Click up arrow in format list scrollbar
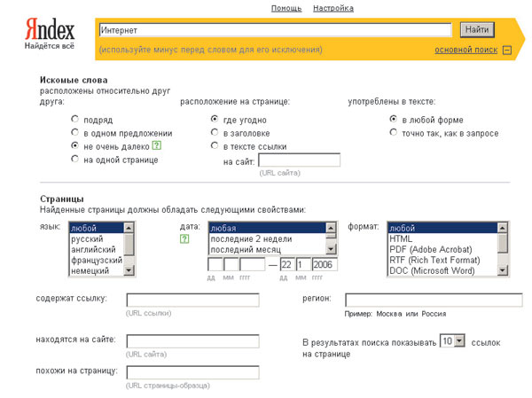This screenshot has width=532, height=398. [503, 228]
